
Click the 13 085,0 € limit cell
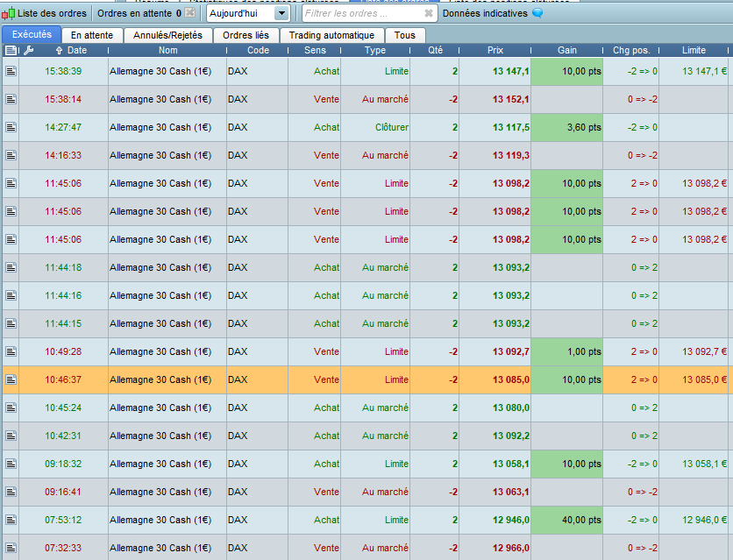tap(694, 379)
